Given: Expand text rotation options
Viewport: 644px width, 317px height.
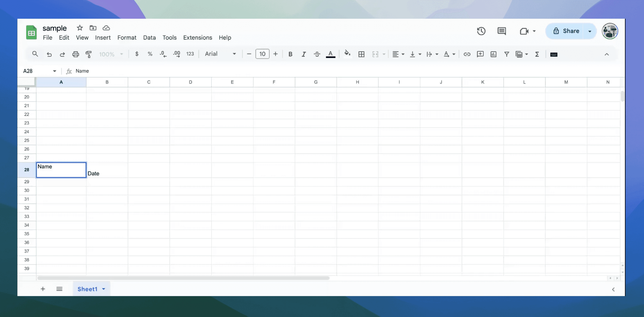Looking at the screenshot, I should click(x=454, y=54).
